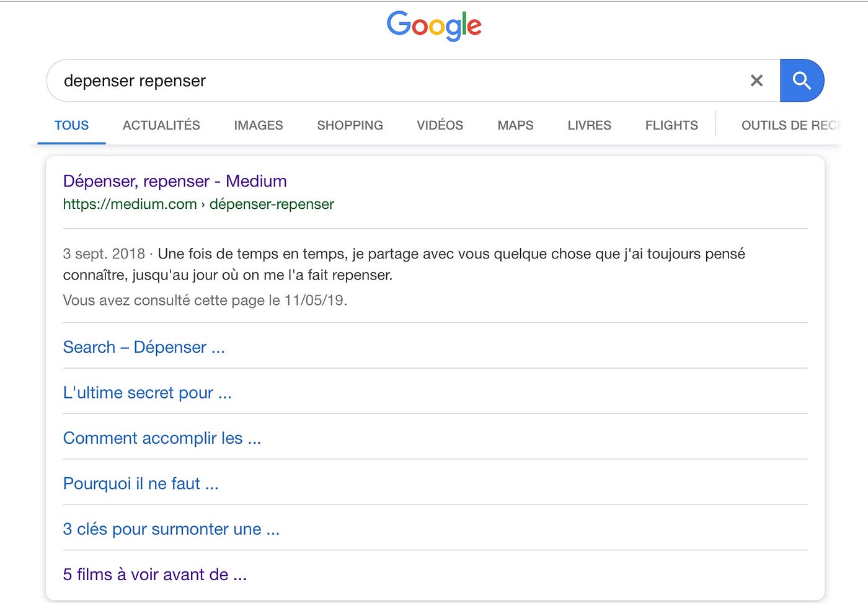Image resolution: width=868 pixels, height=603 pixels.
Task: Open the 'Search – Dépenser ...' sitelink
Action: [x=144, y=347]
